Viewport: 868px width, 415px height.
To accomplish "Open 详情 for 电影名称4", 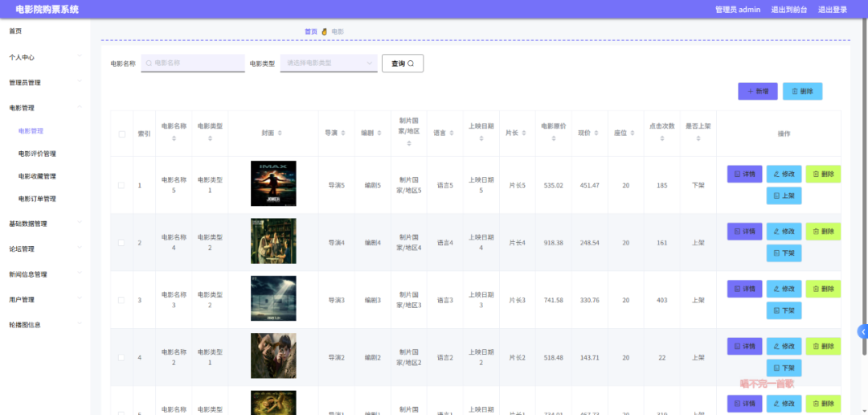I will 744,232.
